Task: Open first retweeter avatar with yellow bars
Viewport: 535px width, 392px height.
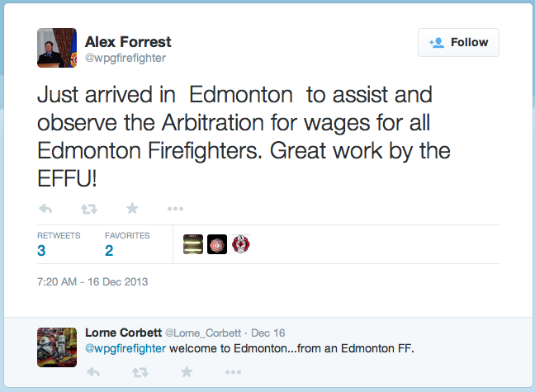Action: tap(193, 244)
